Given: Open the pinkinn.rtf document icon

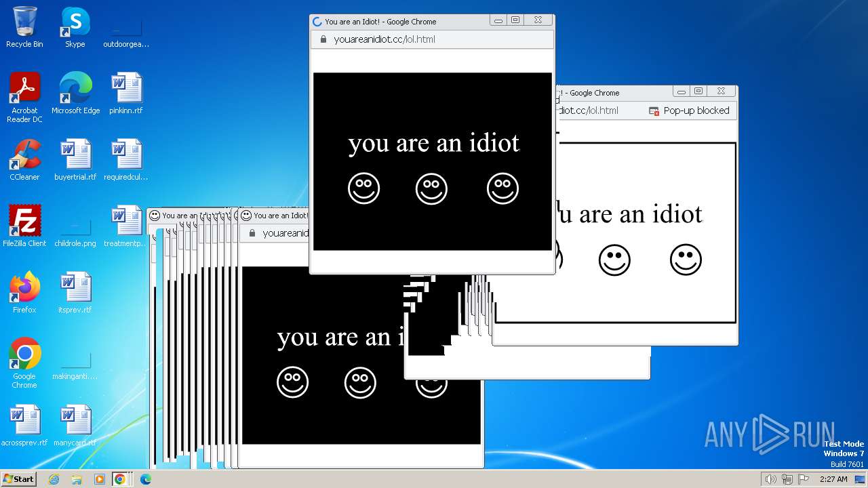Looking at the screenshot, I should 126,94.
